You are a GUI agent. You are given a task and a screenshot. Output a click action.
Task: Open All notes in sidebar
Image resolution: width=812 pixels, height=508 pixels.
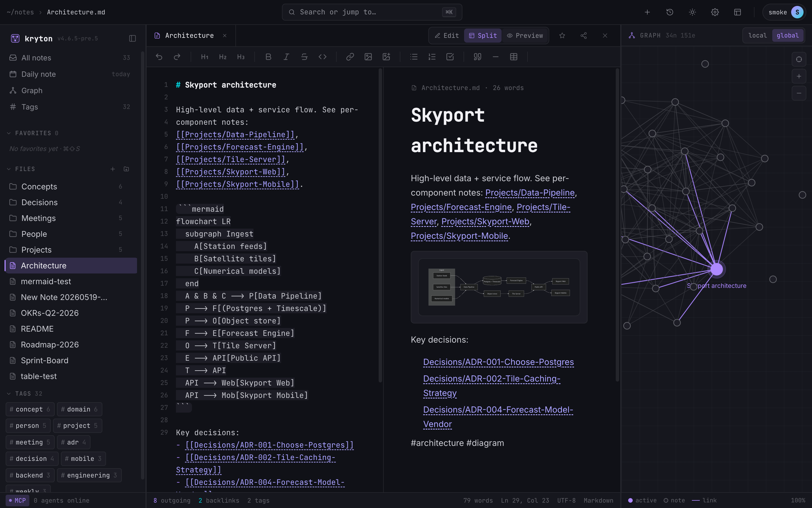pyautogui.click(x=71, y=58)
